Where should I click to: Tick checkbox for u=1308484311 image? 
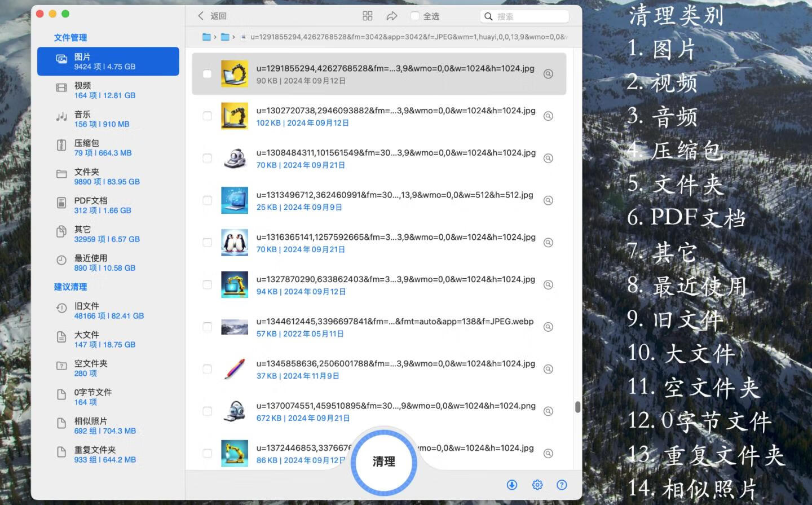pyautogui.click(x=207, y=159)
